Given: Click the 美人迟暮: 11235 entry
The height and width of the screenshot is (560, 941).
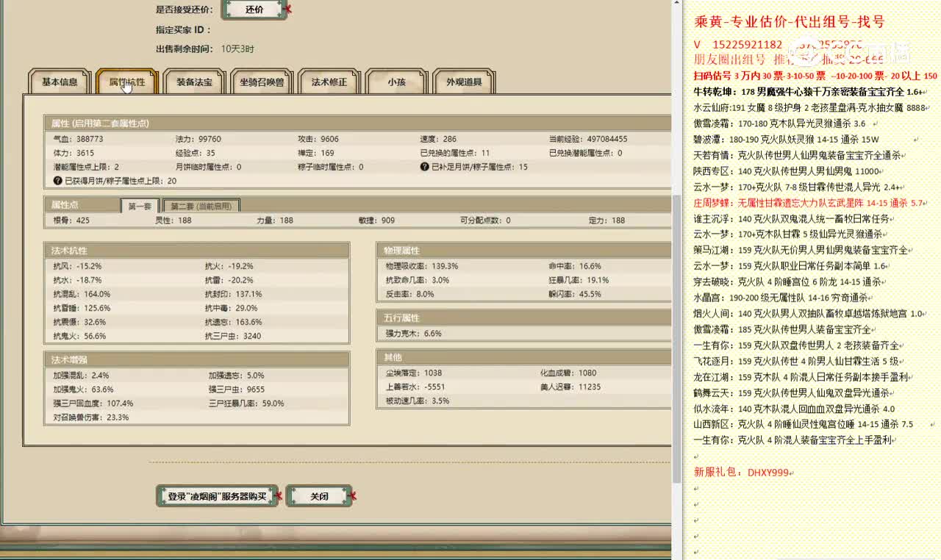Looking at the screenshot, I should (x=570, y=387).
